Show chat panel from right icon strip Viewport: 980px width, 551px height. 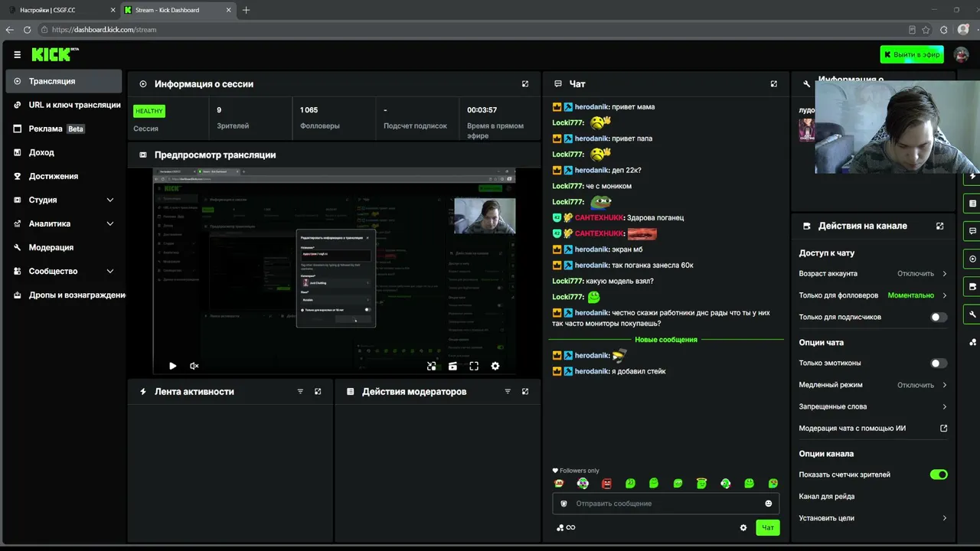(x=973, y=231)
